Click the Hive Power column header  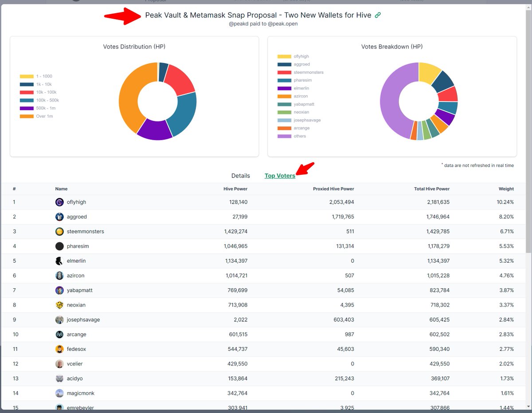tap(235, 189)
